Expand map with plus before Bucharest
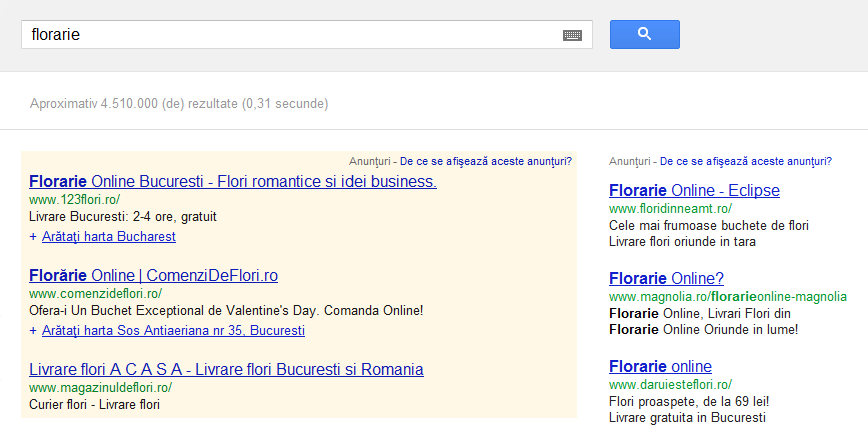 click(x=33, y=237)
